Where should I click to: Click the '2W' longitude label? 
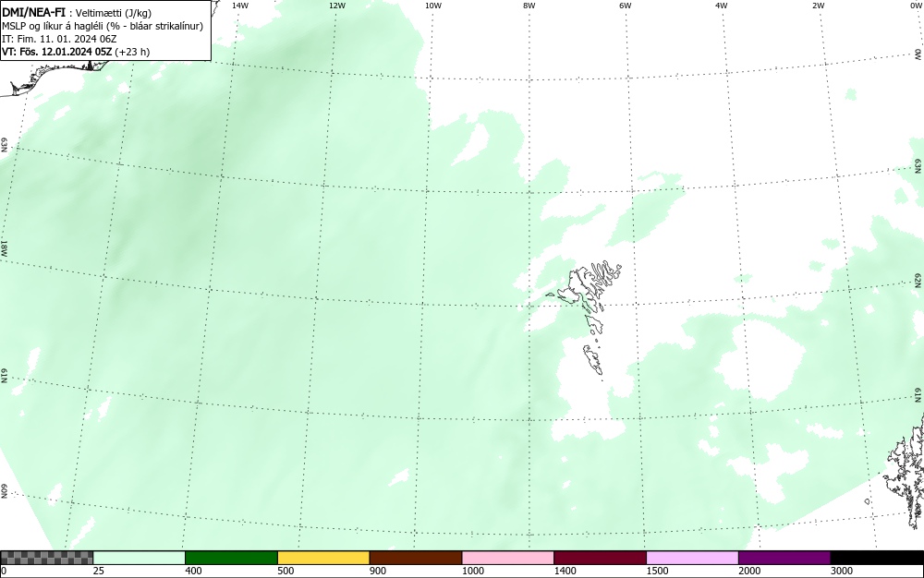(x=818, y=6)
